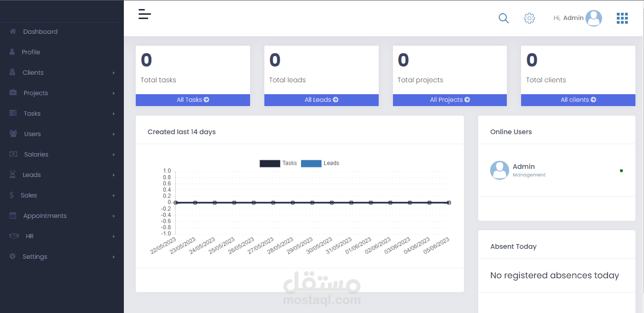Click the Sales dollar icon in sidebar
Image resolution: width=644 pixels, height=313 pixels.
click(11, 195)
